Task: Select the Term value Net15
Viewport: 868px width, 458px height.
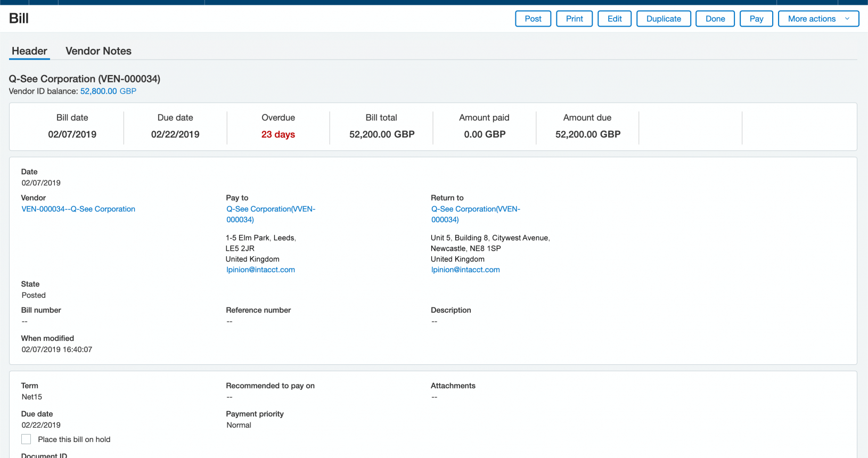Action: coord(32,397)
